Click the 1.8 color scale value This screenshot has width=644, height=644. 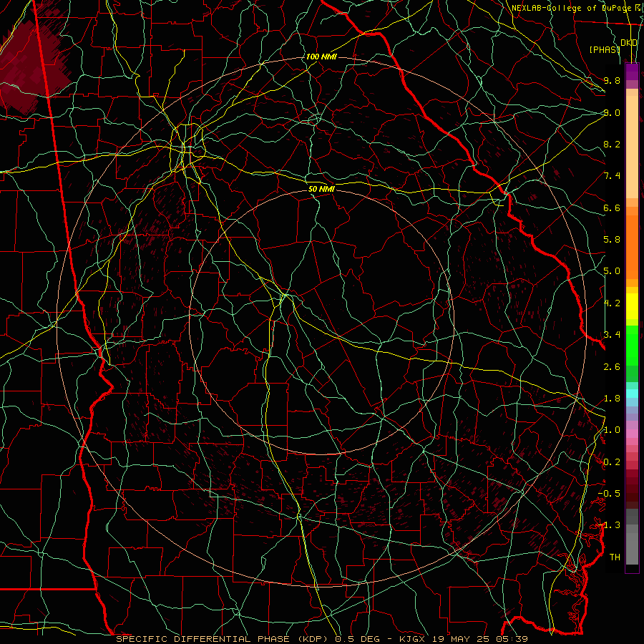click(612, 399)
